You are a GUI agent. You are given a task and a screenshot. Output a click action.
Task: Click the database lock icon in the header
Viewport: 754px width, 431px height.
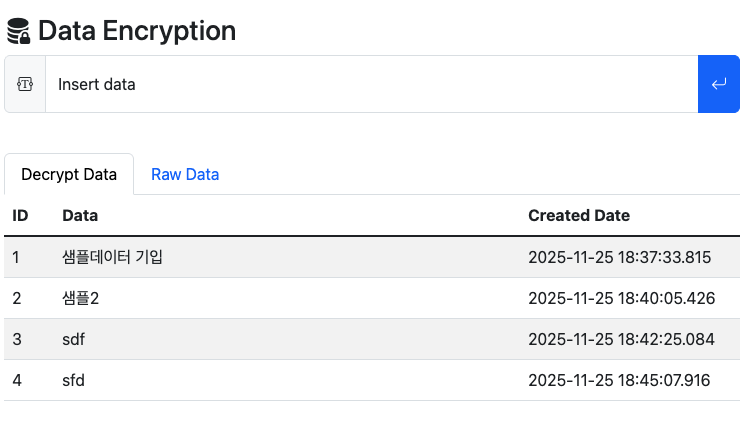[x=19, y=32]
